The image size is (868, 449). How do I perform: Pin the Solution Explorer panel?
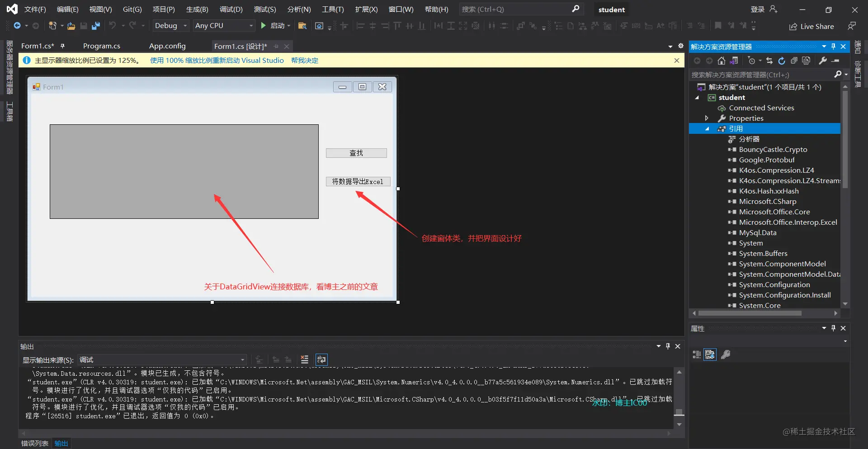(x=834, y=47)
